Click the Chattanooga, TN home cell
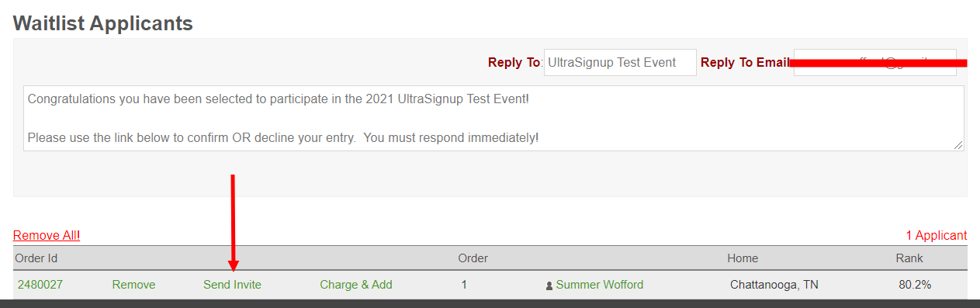Viewport: 980px width, 308px height. pyautogui.click(x=774, y=285)
